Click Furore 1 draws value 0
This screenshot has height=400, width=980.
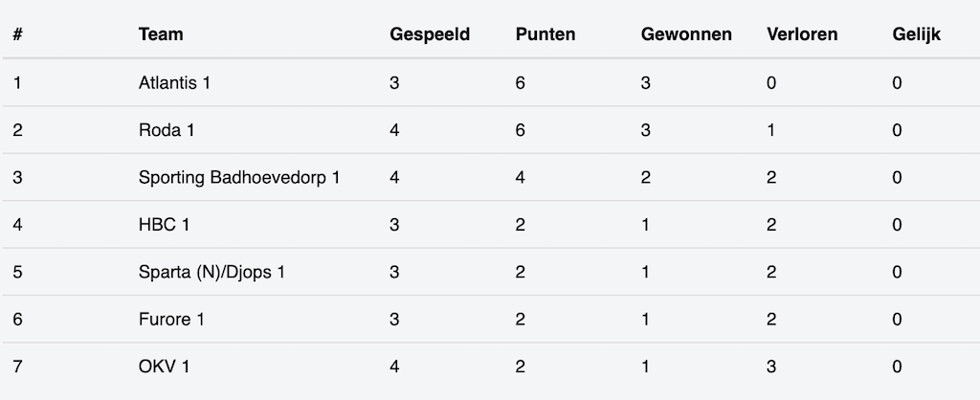(897, 320)
